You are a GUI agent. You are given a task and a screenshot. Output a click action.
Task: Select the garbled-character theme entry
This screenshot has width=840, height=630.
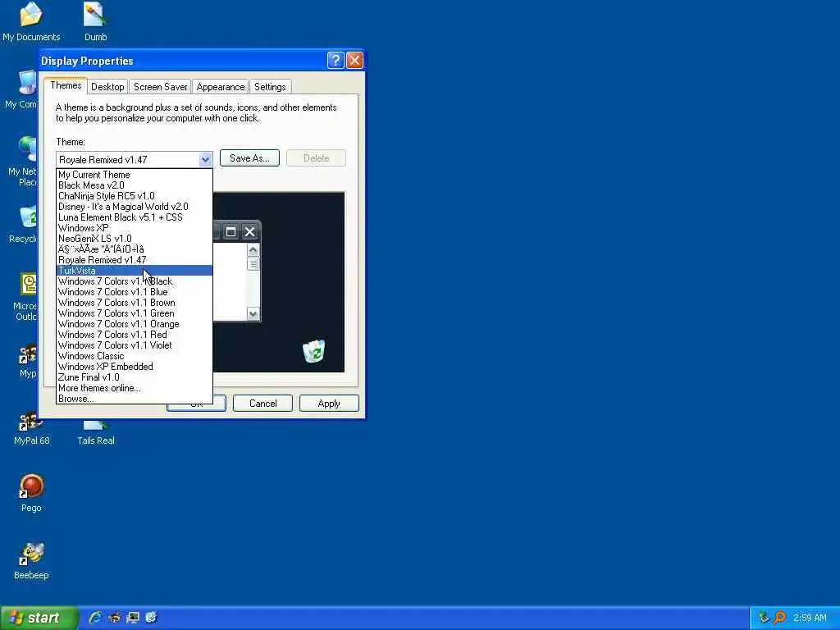coord(134,249)
